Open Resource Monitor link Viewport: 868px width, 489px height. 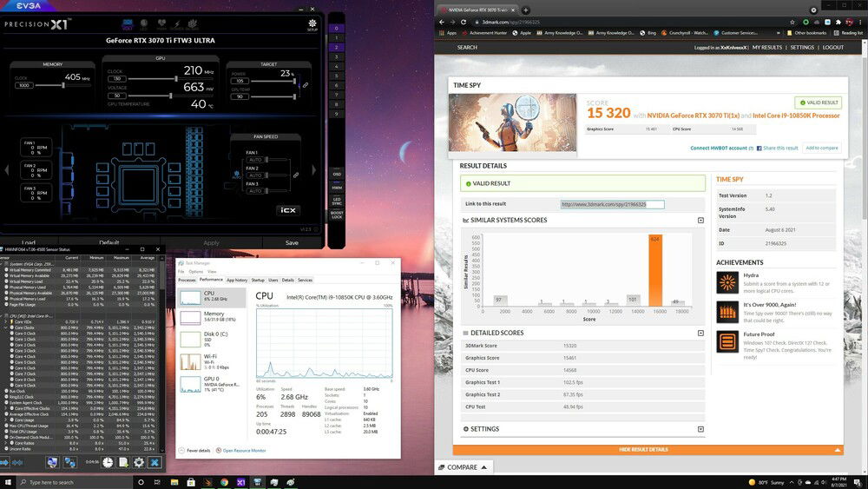click(244, 450)
